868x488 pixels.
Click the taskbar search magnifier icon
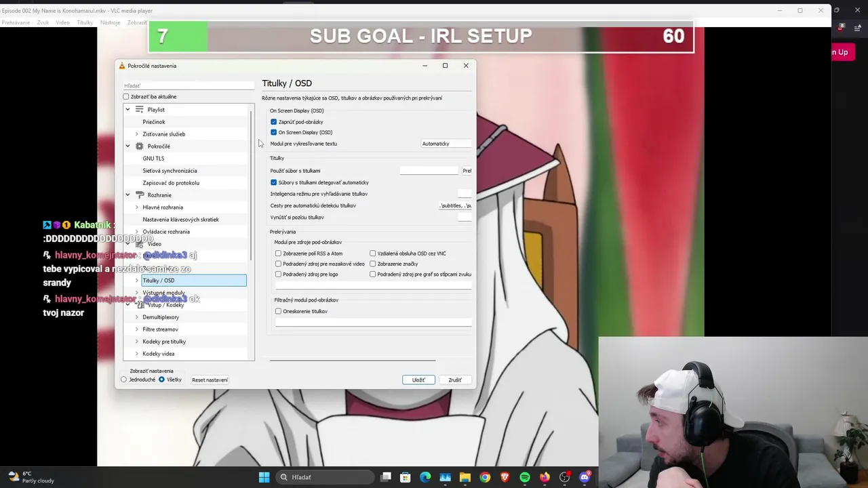[284, 477]
